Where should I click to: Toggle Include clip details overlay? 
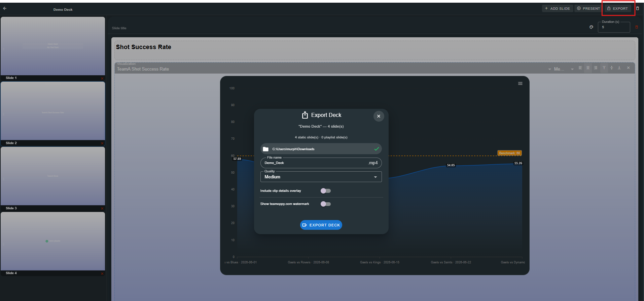325,191
